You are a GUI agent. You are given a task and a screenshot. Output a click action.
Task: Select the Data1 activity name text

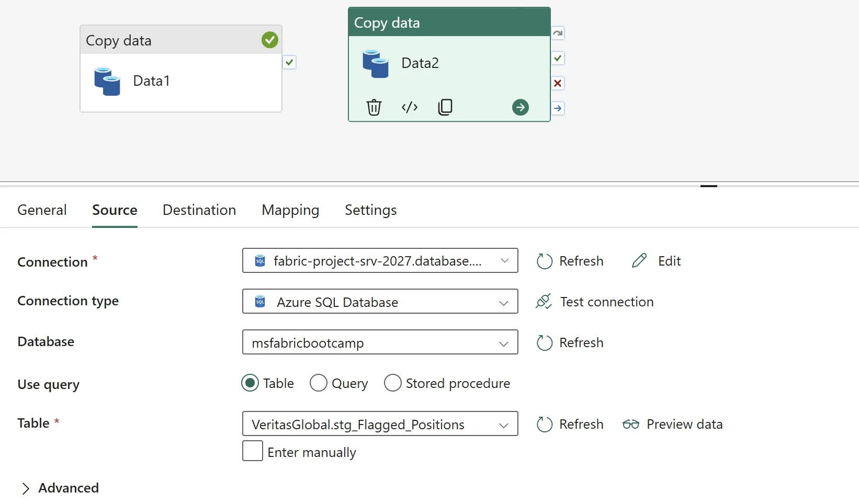click(x=152, y=81)
